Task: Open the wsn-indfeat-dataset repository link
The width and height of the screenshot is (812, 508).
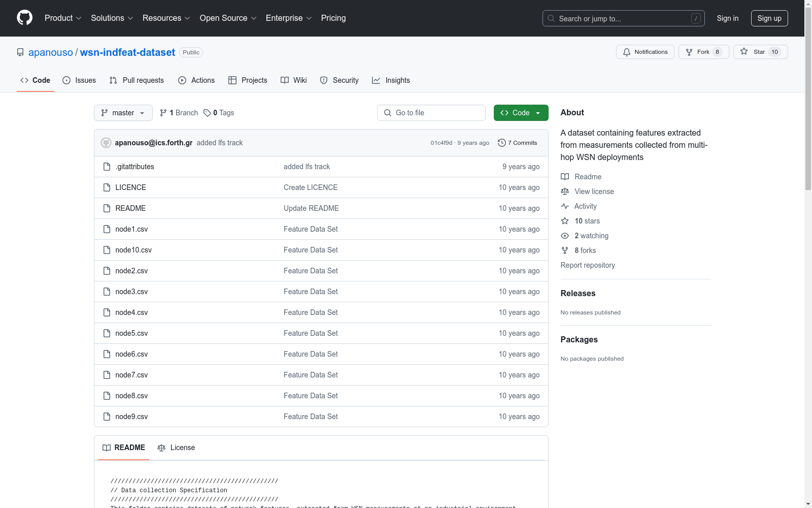Action: point(127,52)
